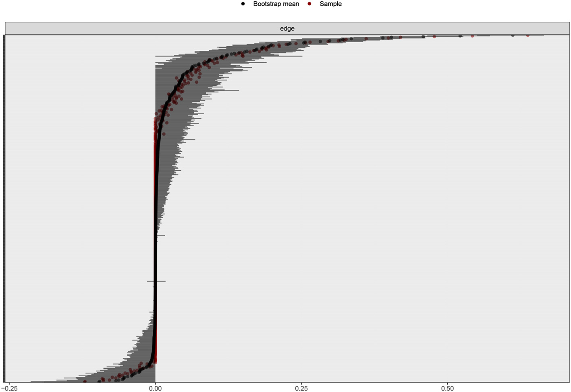This screenshot has width=571, height=392.
Task: Click the black Bootstrap mean legend dot
Action: click(x=243, y=4)
